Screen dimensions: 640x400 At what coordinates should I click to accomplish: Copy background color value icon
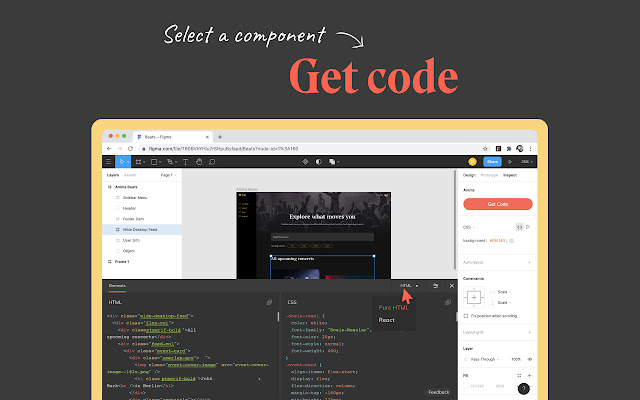[511, 241]
